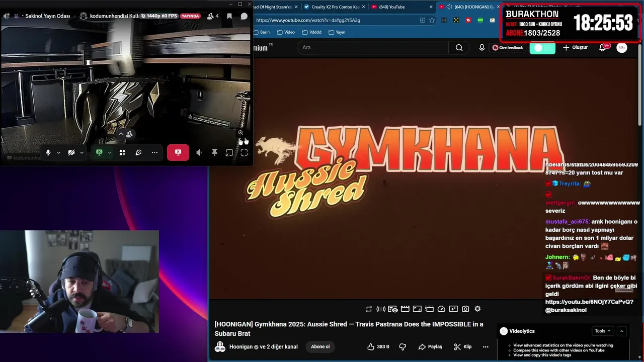Toggle the cinema mode clapperboard icon
The height and width of the screenshot is (362, 644).
click(405, 309)
